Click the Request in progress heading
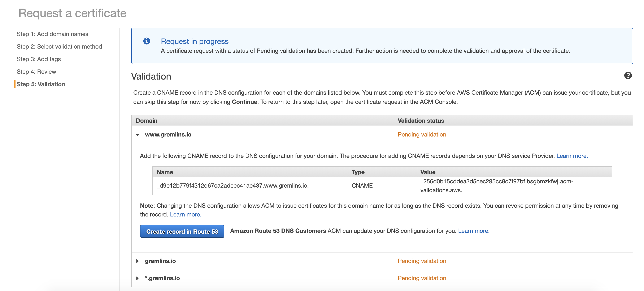Viewport: 644px width, 291px height. [x=195, y=41]
